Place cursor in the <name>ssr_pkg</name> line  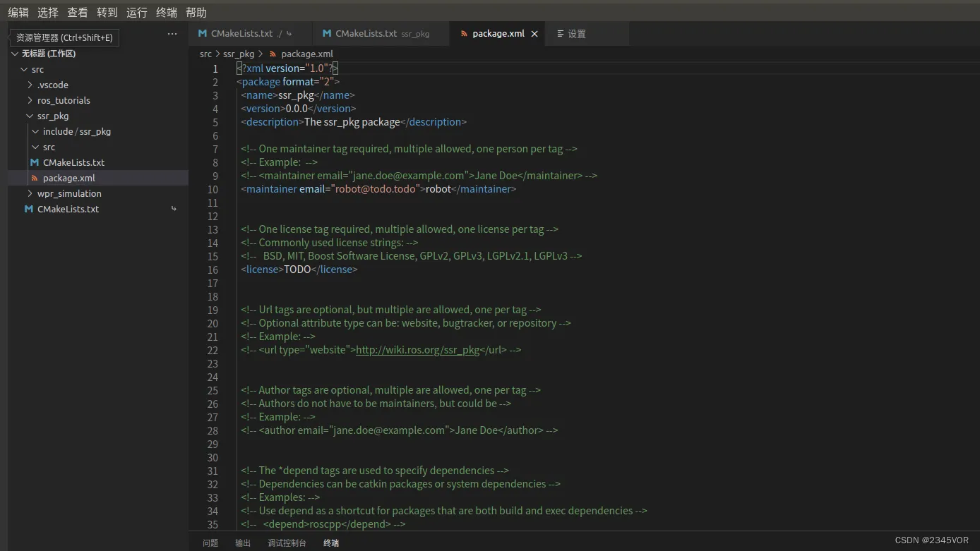pyautogui.click(x=297, y=95)
